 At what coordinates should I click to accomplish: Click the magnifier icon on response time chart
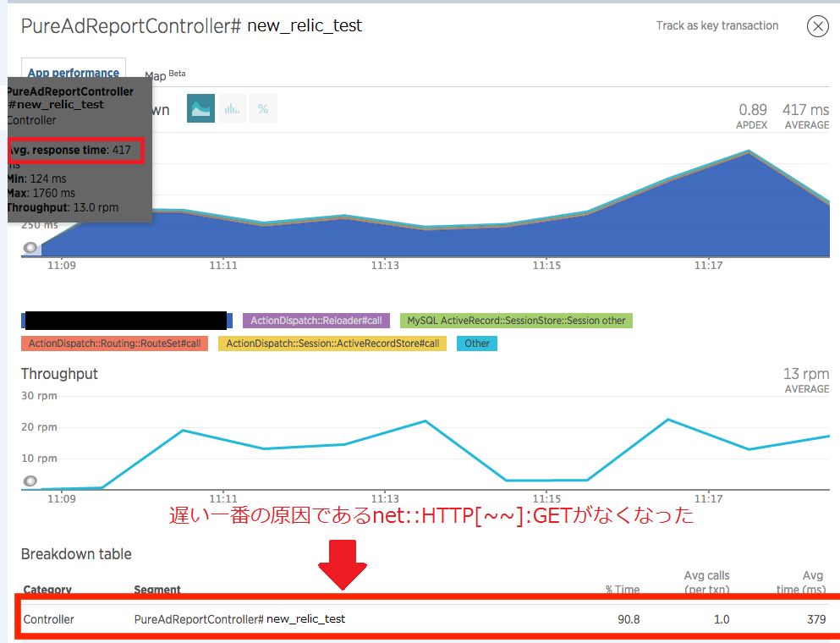click(x=31, y=248)
